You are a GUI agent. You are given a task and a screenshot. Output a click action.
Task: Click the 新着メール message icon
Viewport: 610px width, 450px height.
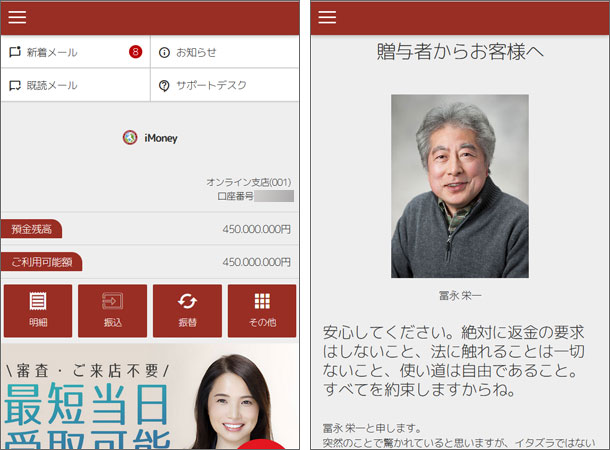[16, 52]
